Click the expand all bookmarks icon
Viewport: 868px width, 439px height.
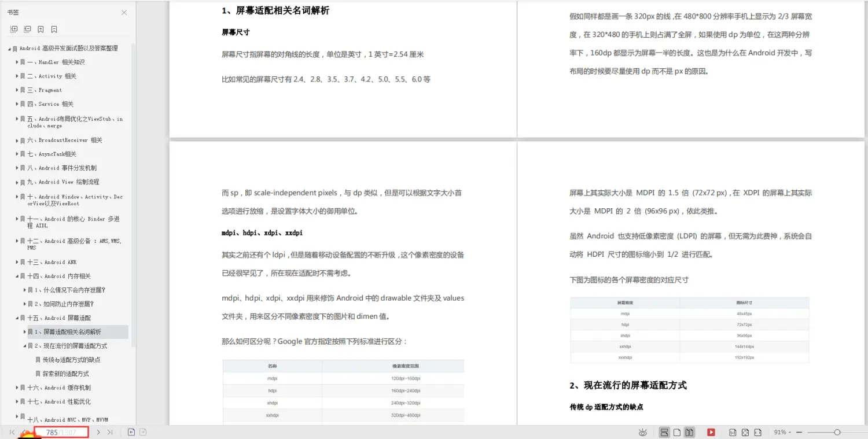(14, 29)
